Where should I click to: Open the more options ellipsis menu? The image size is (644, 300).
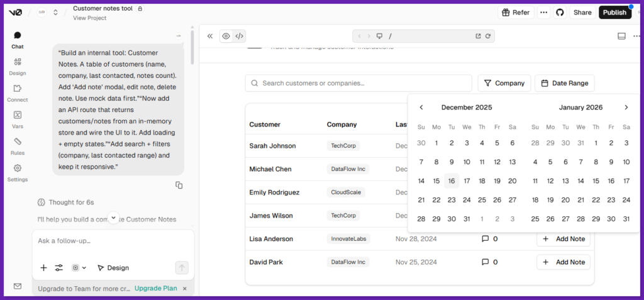coord(543,13)
